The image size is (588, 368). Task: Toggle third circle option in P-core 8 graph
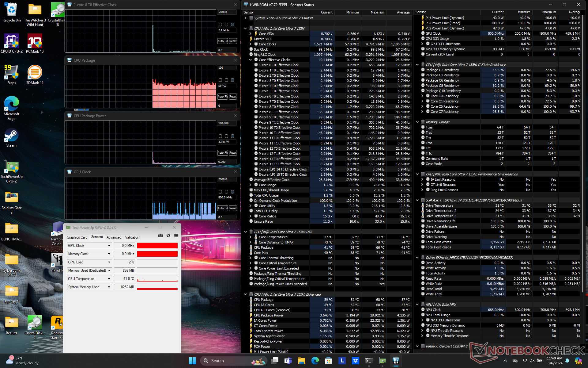(232, 25)
